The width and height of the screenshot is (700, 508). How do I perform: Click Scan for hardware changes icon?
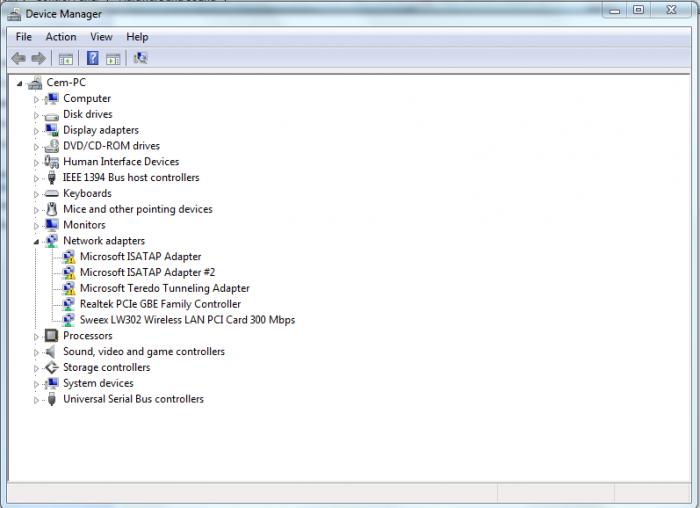[140, 58]
